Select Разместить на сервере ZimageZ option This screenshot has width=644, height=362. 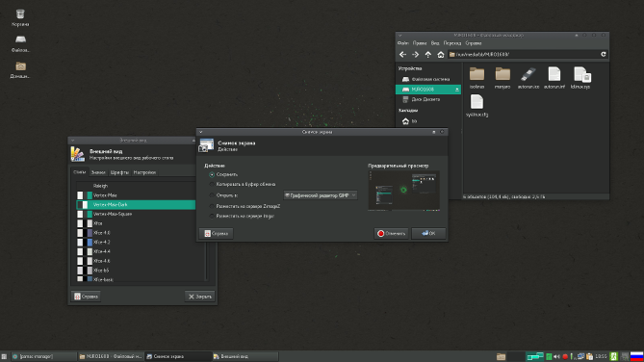pyautogui.click(x=245, y=206)
